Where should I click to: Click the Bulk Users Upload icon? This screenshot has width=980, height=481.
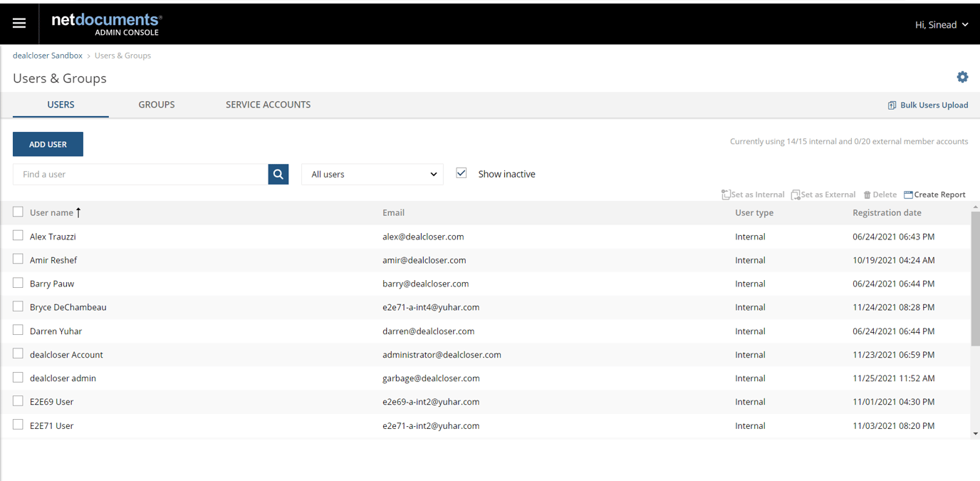892,105
